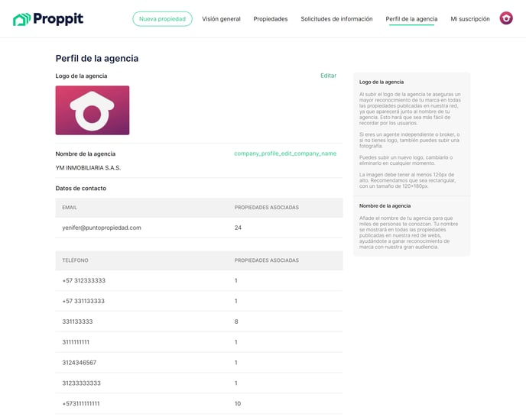Screen dimensions: 526x420
Task: Click the Nueva propiedad button
Action: (x=162, y=19)
